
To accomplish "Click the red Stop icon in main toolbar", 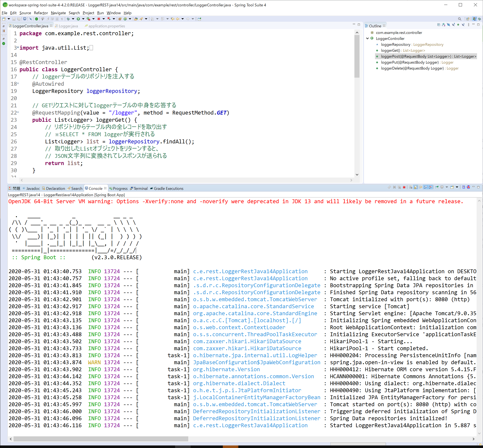I will point(99,19).
